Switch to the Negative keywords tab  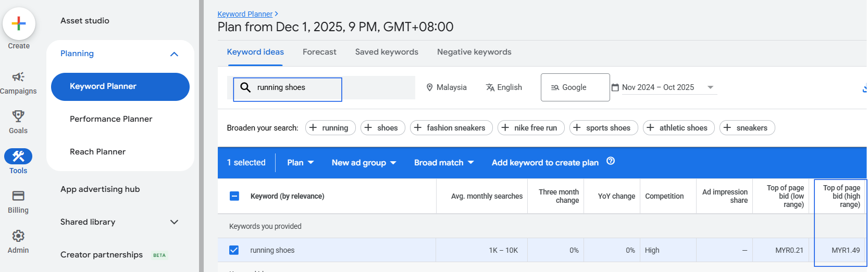pos(474,52)
